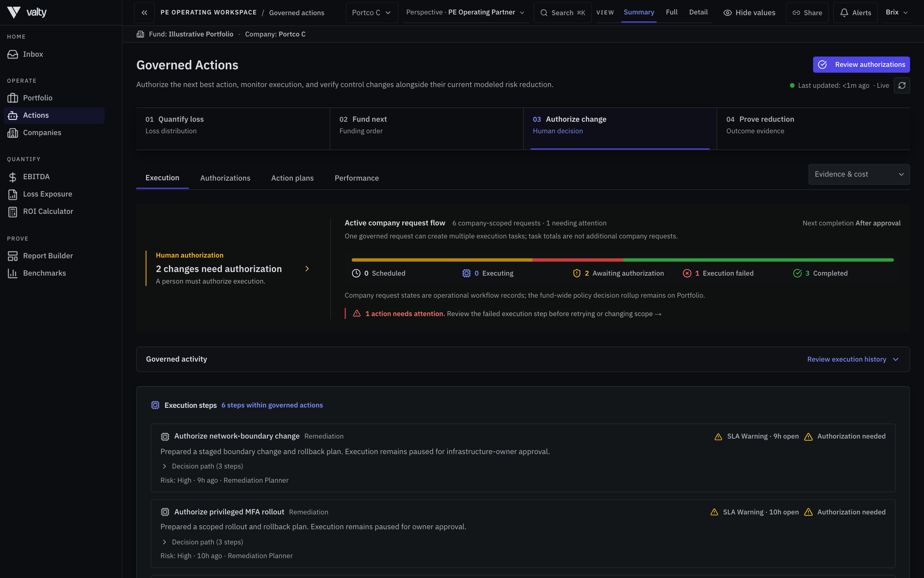Expand Decision path under privileged MFA rollout
The image size is (924, 578).
(202, 542)
